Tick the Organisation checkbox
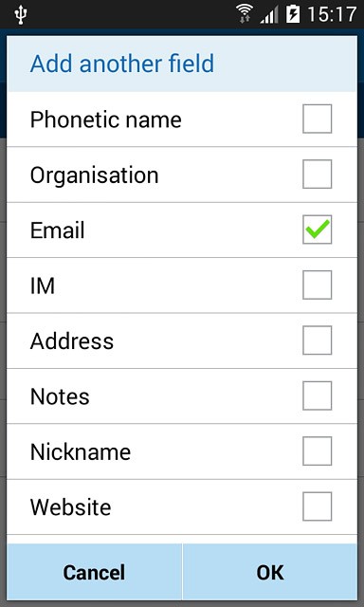 point(317,175)
